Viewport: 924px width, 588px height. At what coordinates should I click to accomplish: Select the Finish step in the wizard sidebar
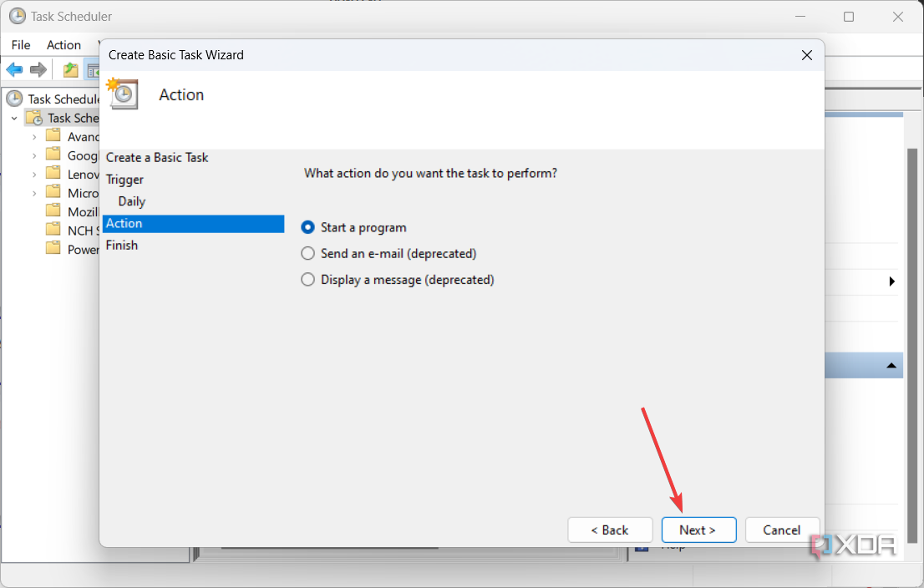point(122,245)
